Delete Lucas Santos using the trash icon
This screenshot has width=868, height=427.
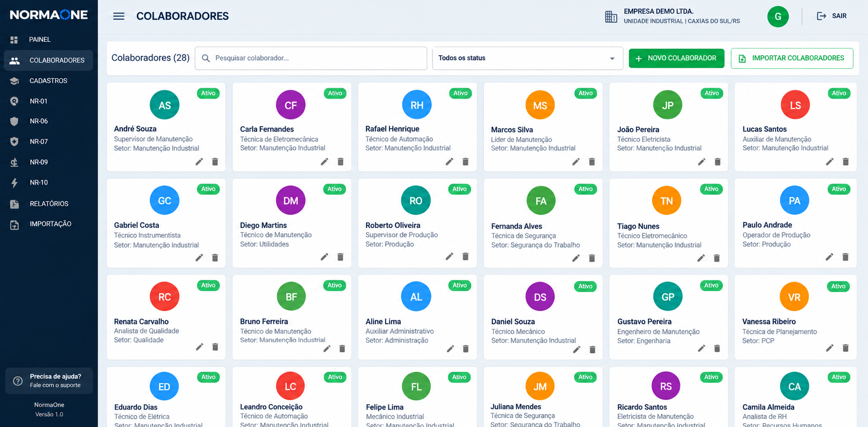pos(846,162)
